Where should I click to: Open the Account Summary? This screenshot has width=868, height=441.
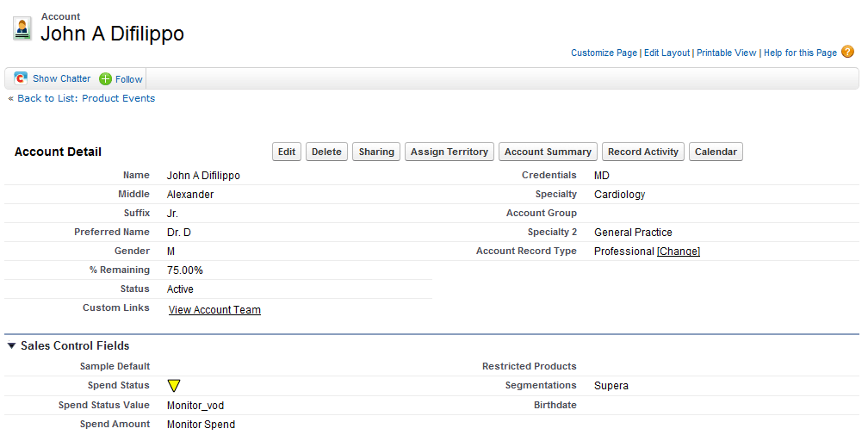click(548, 152)
